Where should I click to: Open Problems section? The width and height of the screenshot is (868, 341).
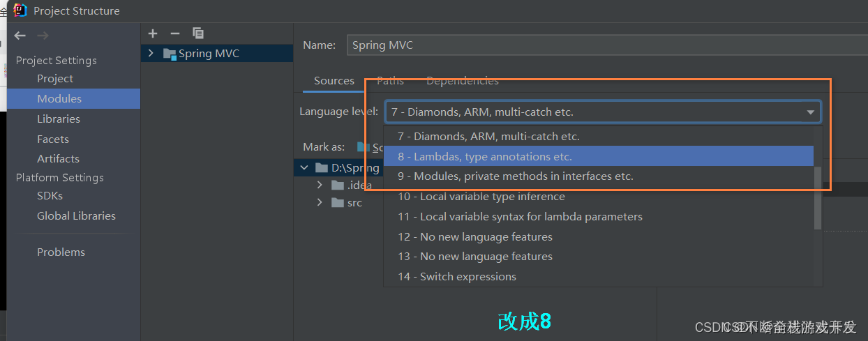coord(61,252)
